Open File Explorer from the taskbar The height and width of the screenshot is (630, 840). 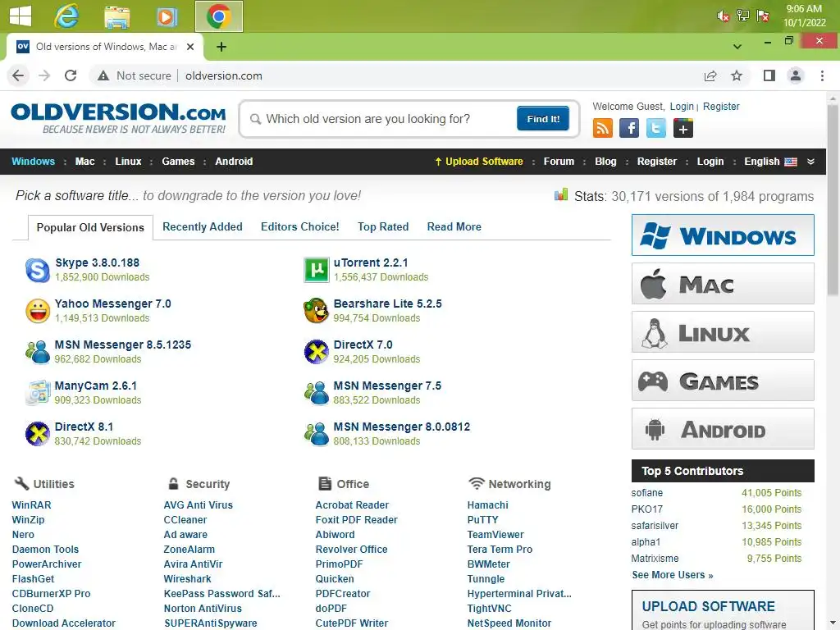pyautogui.click(x=116, y=16)
